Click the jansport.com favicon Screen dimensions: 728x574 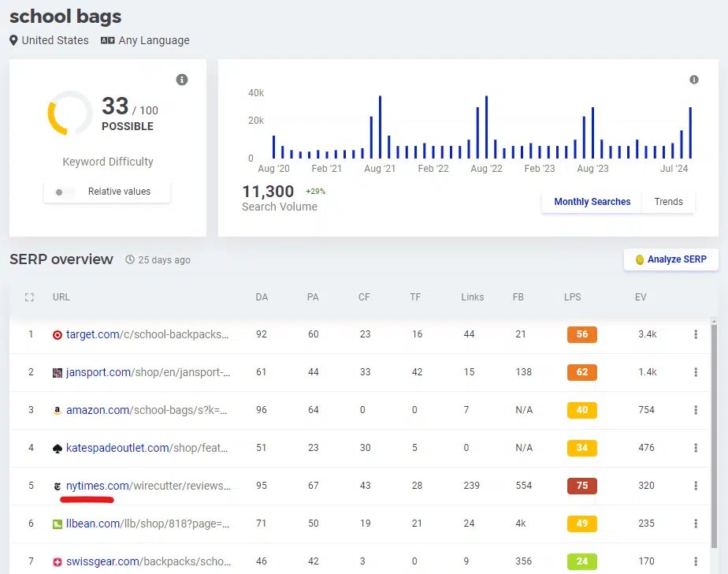pos(57,373)
